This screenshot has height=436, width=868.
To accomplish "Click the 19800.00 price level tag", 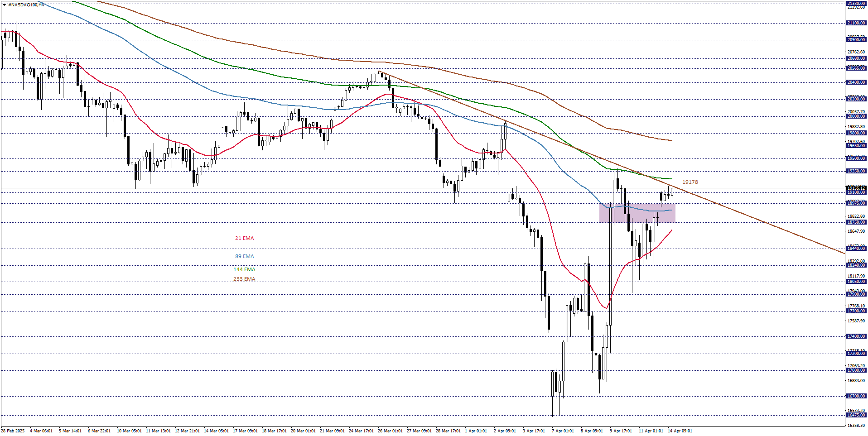I will pyautogui.click(x=856, y=133).
